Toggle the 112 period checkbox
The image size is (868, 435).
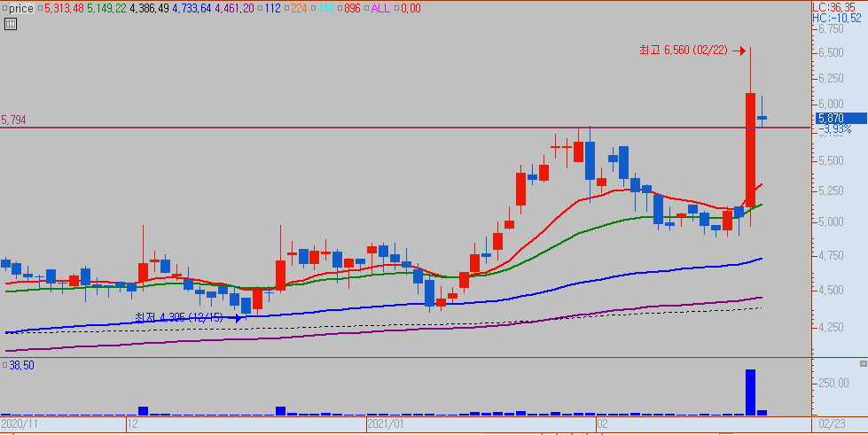click(262, 8)
